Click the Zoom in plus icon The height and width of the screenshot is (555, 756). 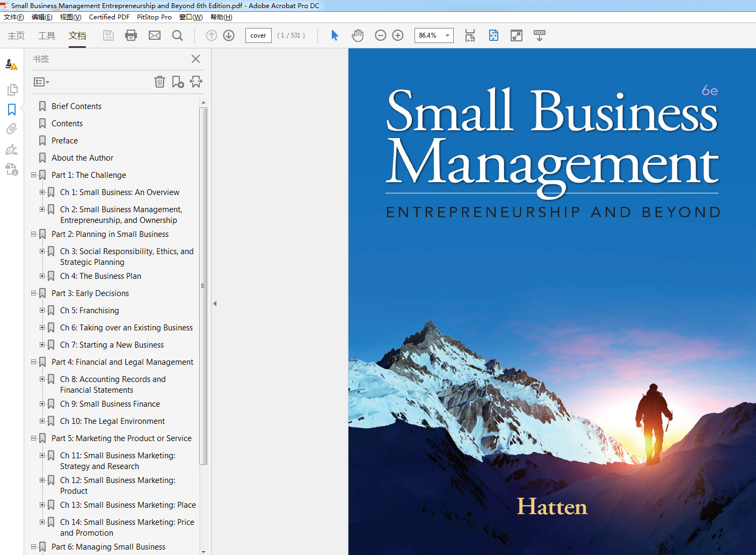[x=398, y=35]
